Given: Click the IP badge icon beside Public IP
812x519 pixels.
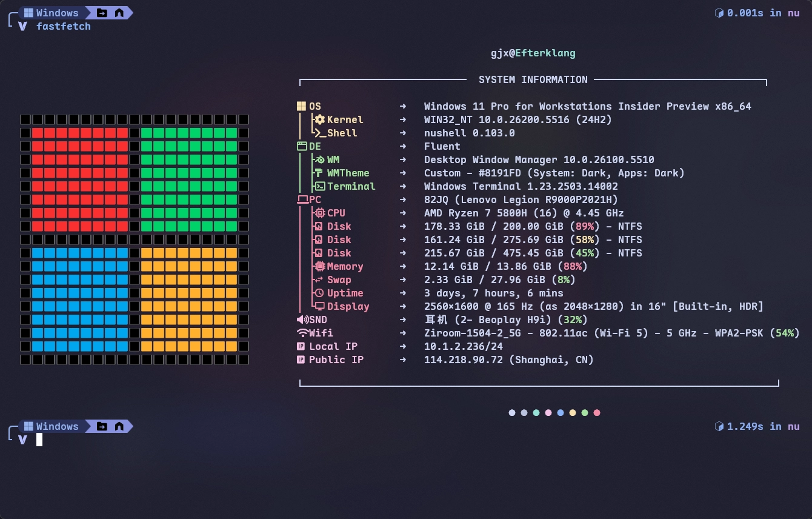Looking at the screenshot, I should [301, 360].
